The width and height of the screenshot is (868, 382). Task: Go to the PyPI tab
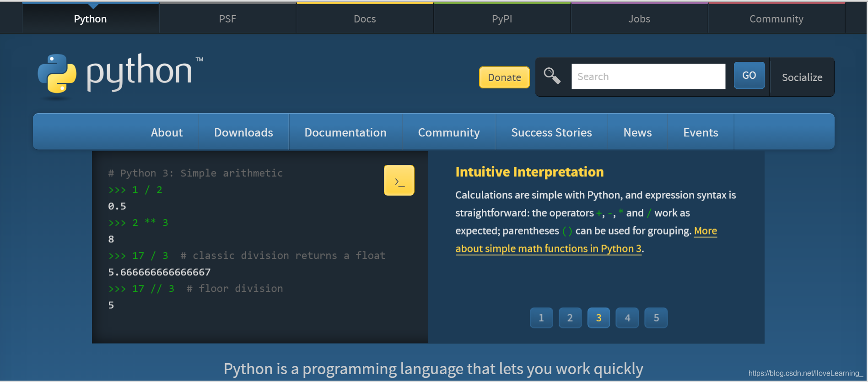click(x=502, y=19)
